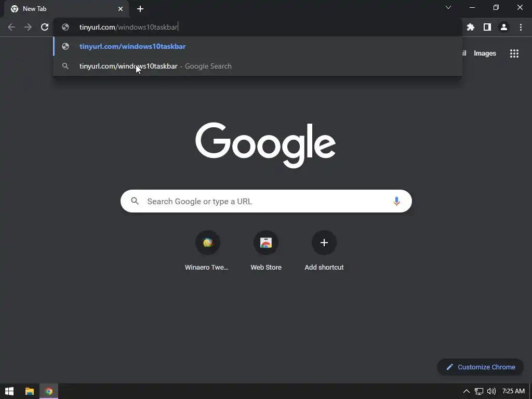532x399 pixels.
Task: Open the network status tray icon
Action: 478,391
